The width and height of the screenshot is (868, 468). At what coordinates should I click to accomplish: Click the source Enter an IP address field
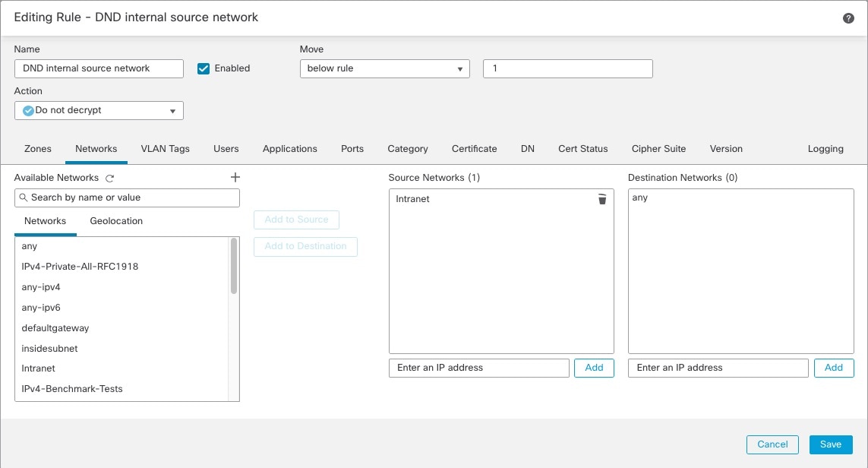[x=479, y=368]
